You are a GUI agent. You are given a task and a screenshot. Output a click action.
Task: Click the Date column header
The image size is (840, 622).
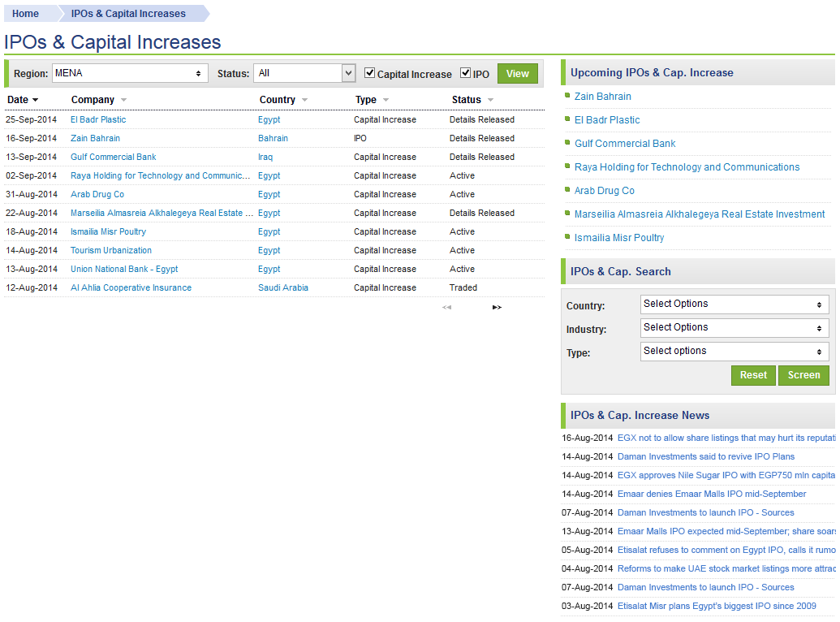(x=18, y=100)
